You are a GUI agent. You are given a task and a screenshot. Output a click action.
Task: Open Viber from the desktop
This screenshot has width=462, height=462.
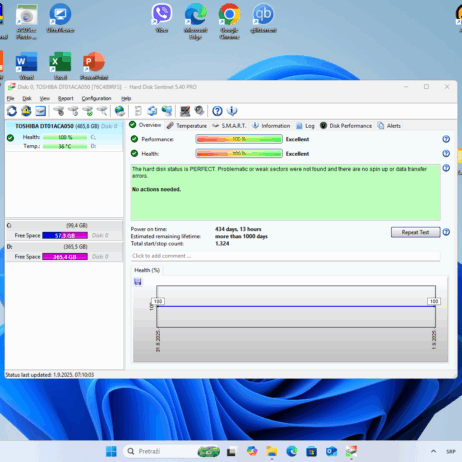pyautogui.click(x=162, y=18)
